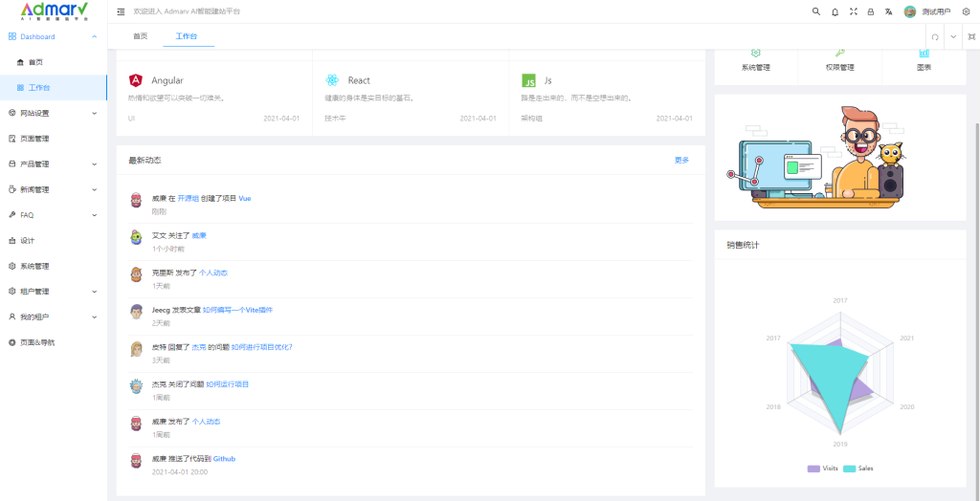Switch to the 工作台 tab
980x501 pixels.
point(189,36)
